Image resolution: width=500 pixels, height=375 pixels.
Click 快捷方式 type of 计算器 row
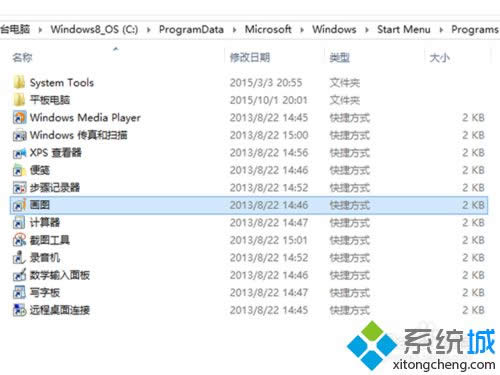(x=350, y=223)
